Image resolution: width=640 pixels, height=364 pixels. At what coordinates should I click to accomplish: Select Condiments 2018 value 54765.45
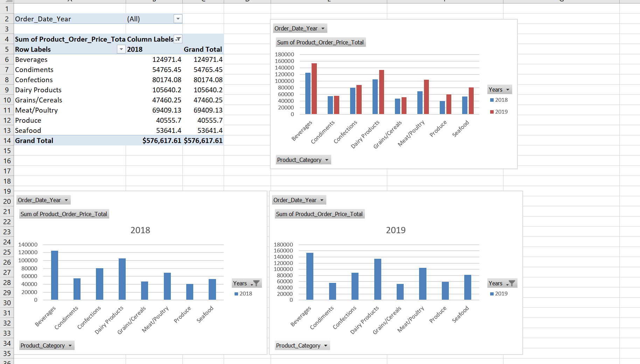pos(154,70)
